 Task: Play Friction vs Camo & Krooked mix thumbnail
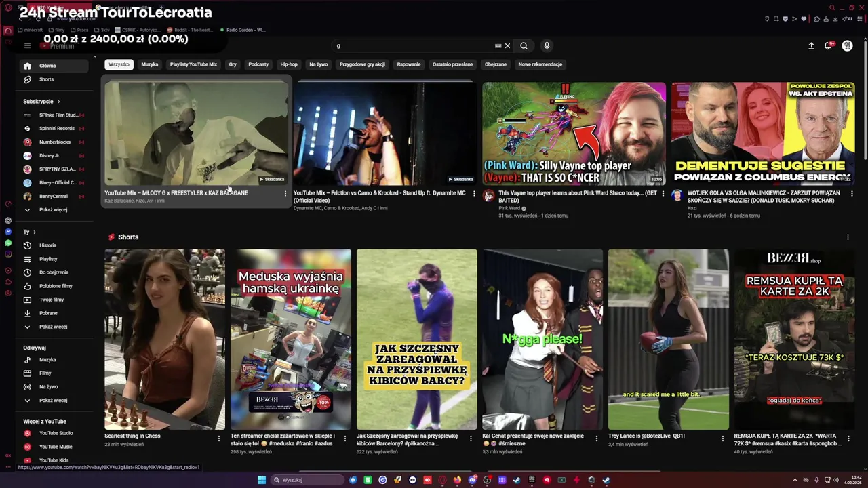coord(384,133)
